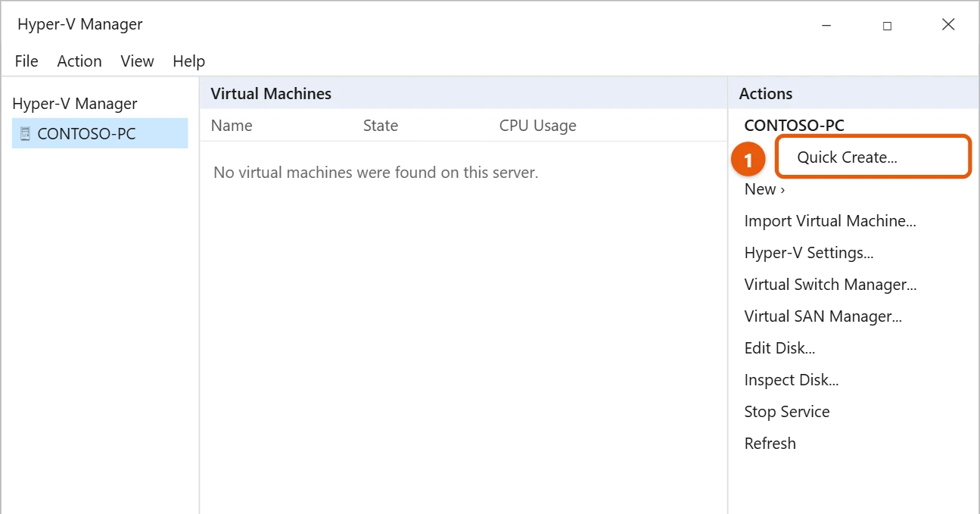Open Virtual SAN Manager...

(x=823, y=316)
